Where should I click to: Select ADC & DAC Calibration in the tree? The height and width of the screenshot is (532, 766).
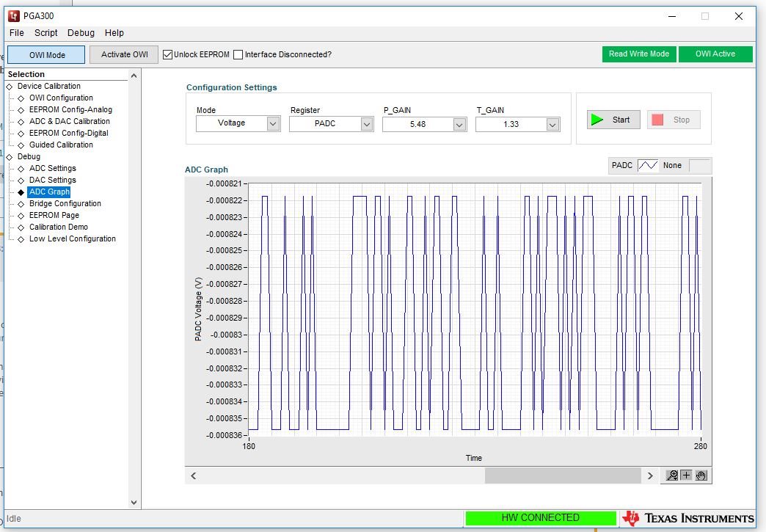coord(70,121)
